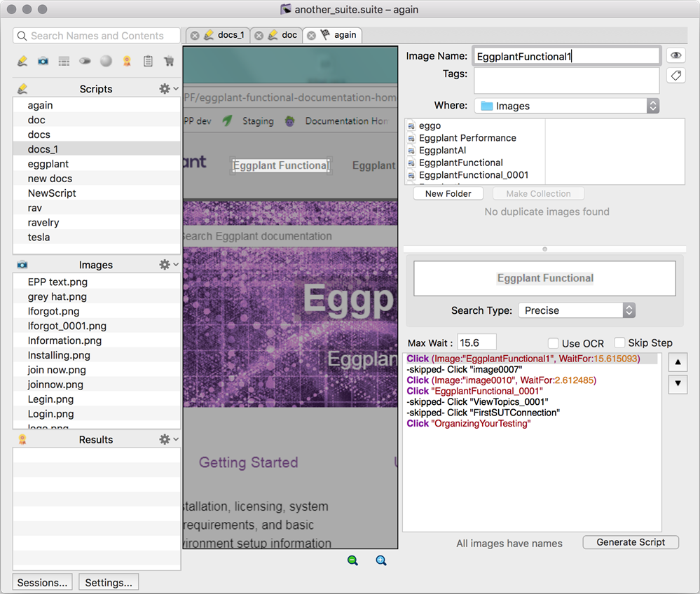Close the again tab
700x594 pixels.
click(x=312, y=35)
